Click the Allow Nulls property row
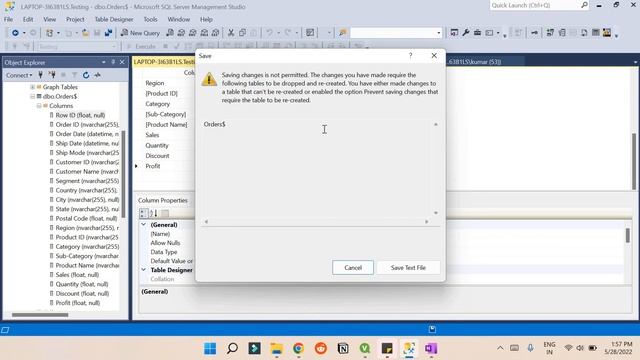The height and width of the screenshot is (360, 640). point(165,243)
